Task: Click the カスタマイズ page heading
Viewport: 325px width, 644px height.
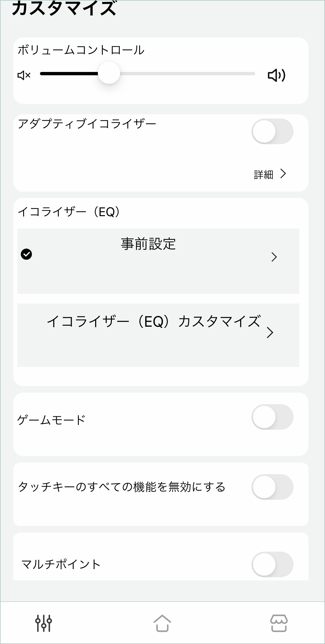Action: click(64, 8)
